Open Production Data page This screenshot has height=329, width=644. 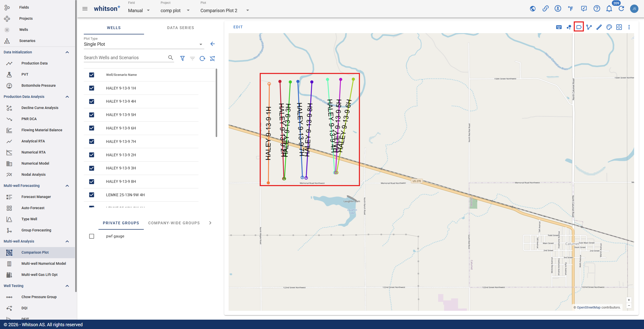[x=34, y=63]
